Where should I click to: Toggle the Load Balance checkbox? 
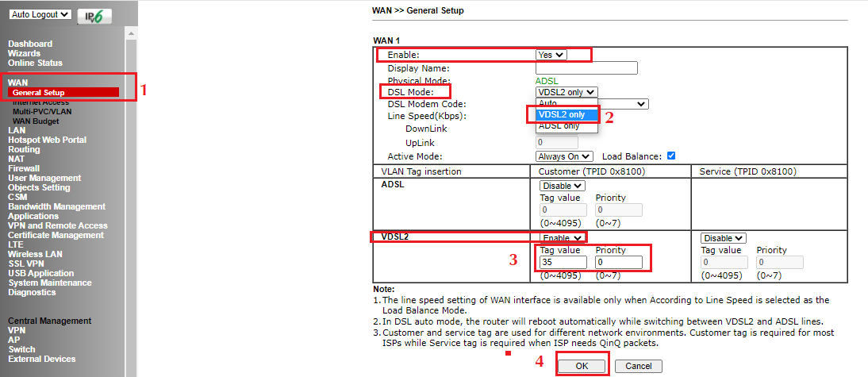tap(671, 156)
